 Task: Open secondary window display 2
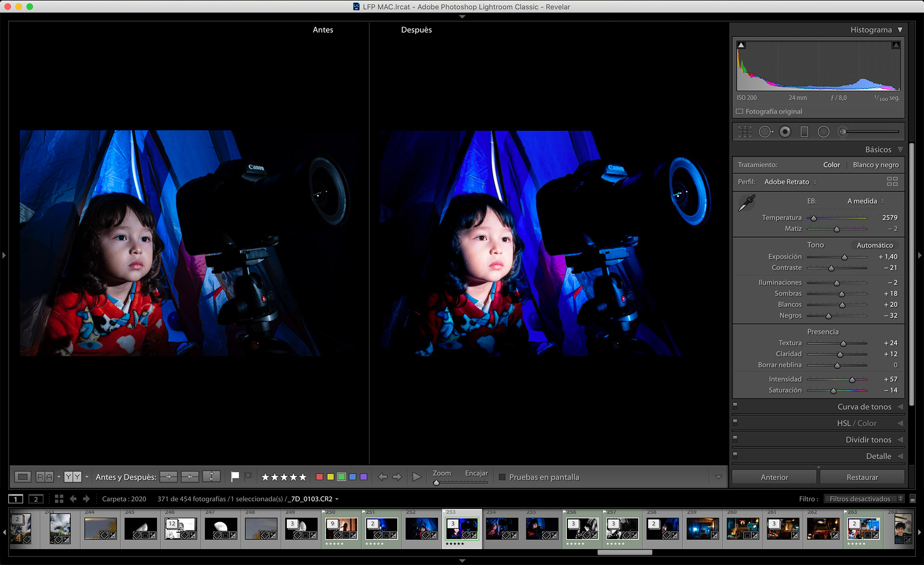pyautogui.click(x=36, y=499)
